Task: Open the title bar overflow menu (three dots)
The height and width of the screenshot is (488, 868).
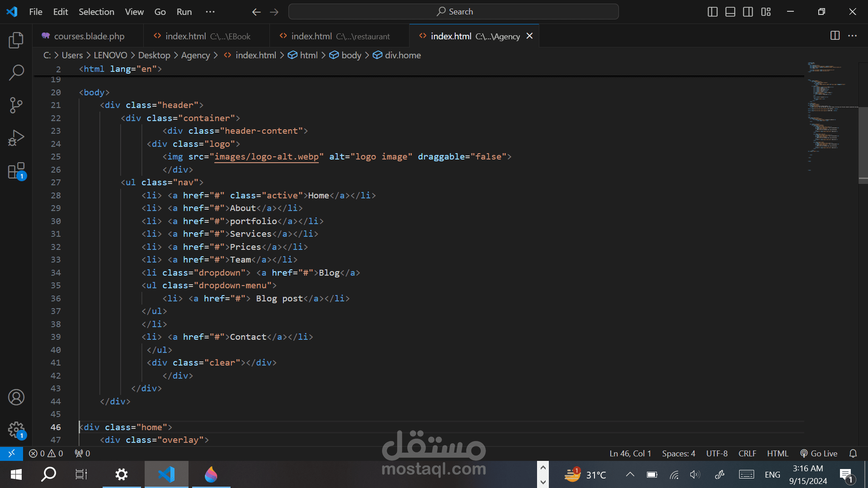Action: 210,12
